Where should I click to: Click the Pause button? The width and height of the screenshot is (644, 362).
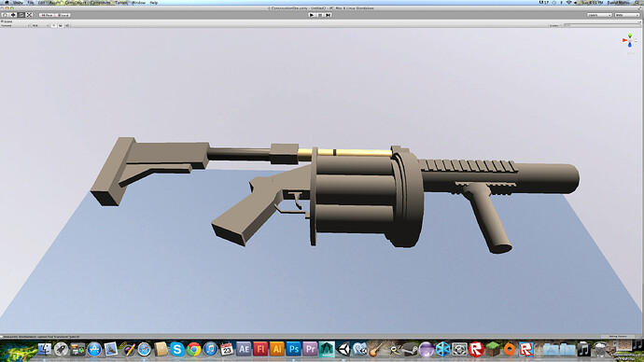pyautogui.click(x=320, y=15)
